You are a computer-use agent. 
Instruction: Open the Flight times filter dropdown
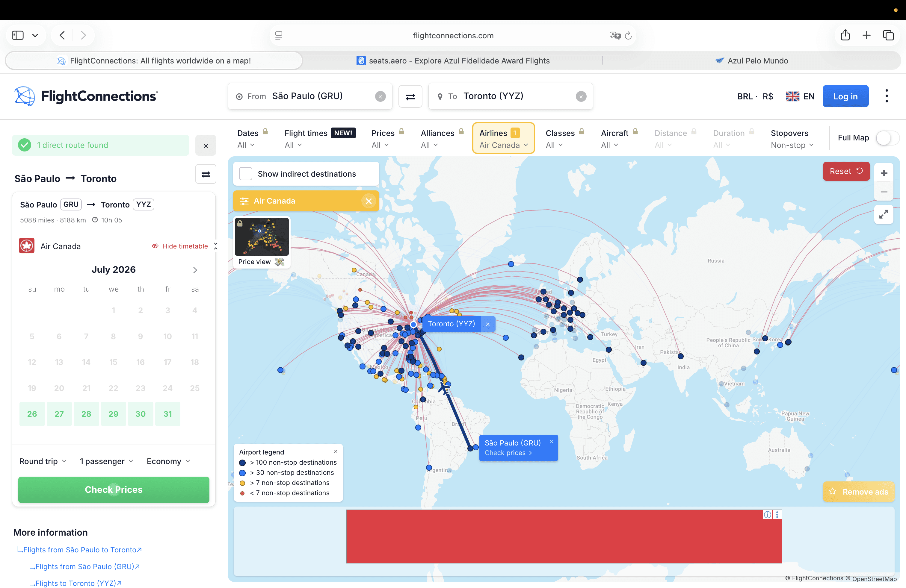tap(320, 139)
